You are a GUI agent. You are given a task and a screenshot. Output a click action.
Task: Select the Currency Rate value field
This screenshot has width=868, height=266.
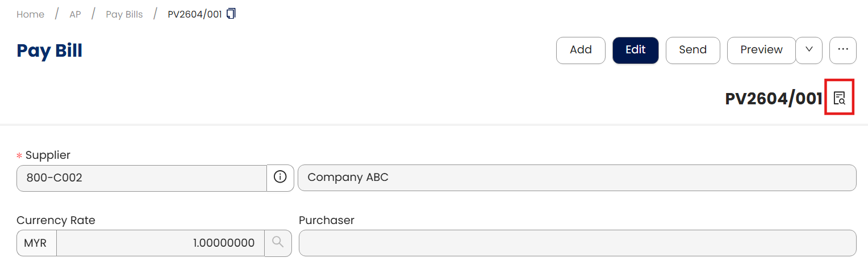pos(160,243)
